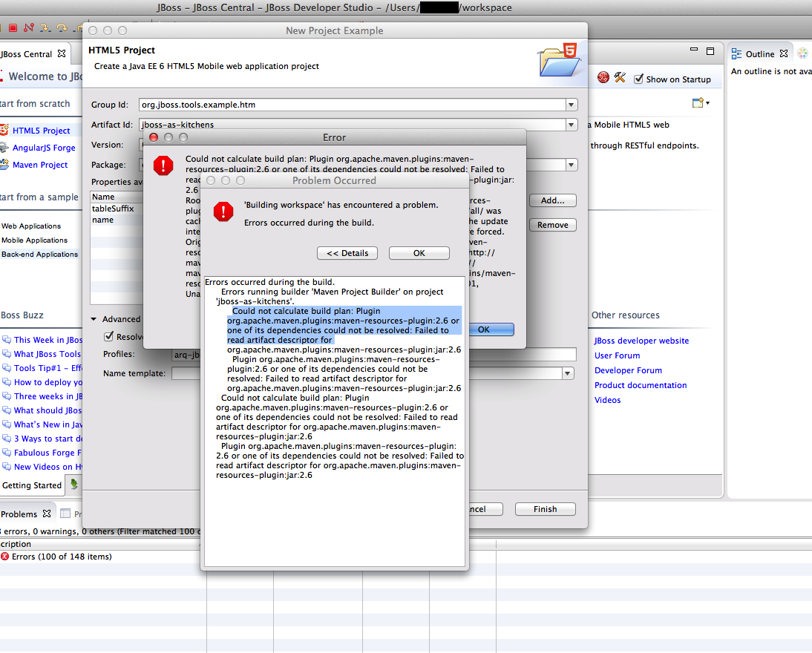Maximize the JBoss Central editor pane
The image size is (812, 653).
pos(710,50)
